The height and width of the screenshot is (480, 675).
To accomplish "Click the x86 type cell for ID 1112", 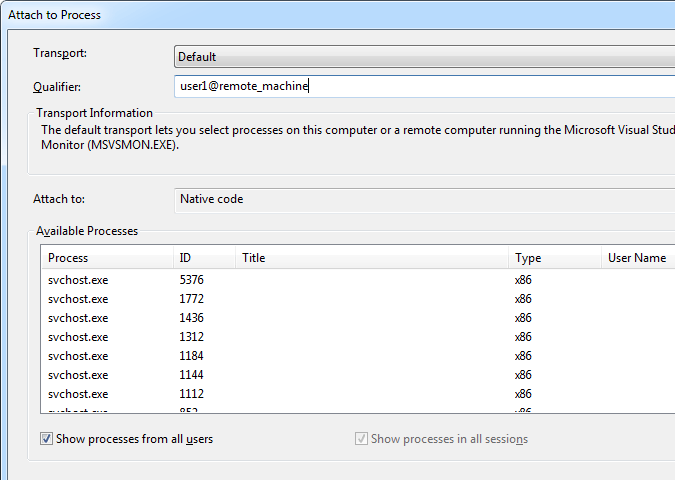I will pyautogui.click(x=523, y=393).
